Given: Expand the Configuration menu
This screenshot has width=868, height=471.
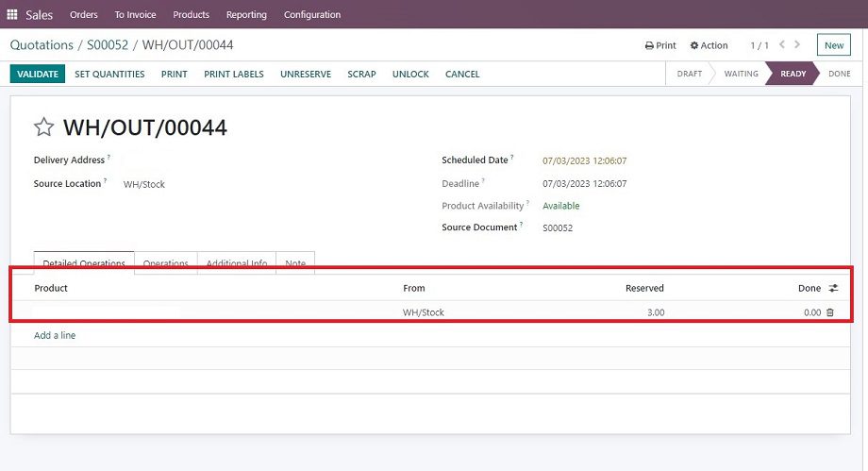Looking at the screenshot, I should tap(312, 14).
